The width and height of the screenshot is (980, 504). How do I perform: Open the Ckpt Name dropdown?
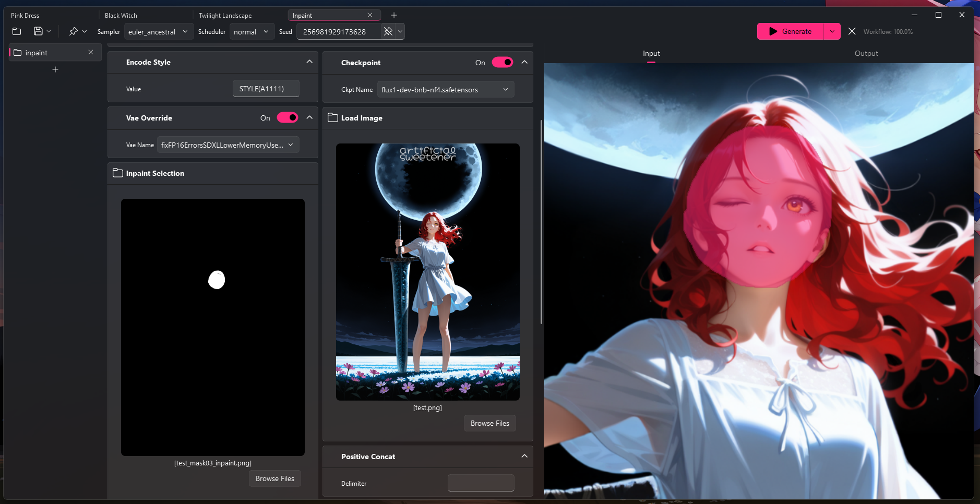[446, 90]
